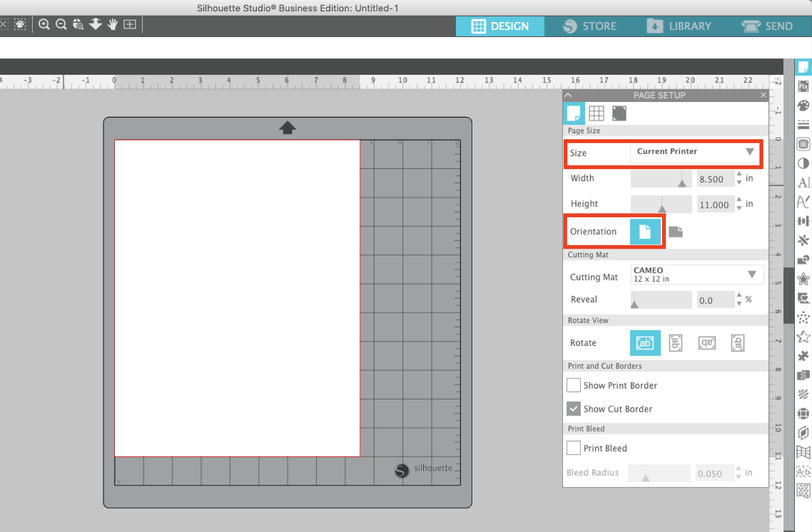Switch to the SEND tab

pyautogui.click(x=767, y=26)
